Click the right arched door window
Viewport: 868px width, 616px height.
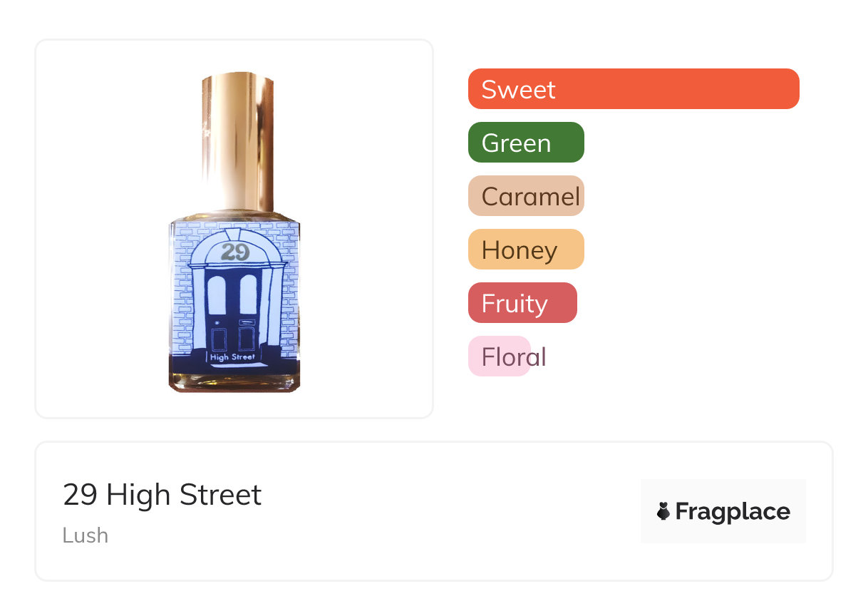(x=248, y=294)
